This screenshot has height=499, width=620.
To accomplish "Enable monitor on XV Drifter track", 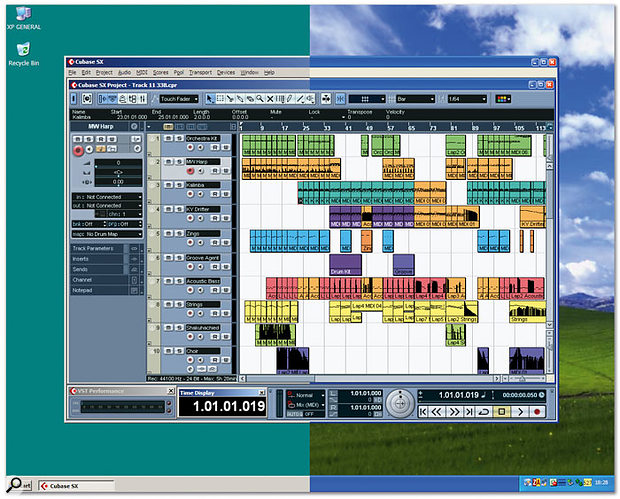I will pyautogui.click(x=201, y=218).
